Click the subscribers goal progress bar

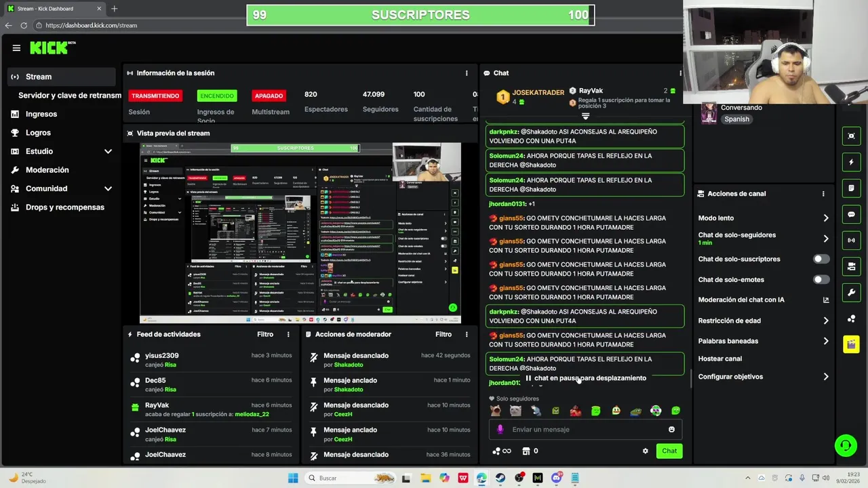[420, 15]
